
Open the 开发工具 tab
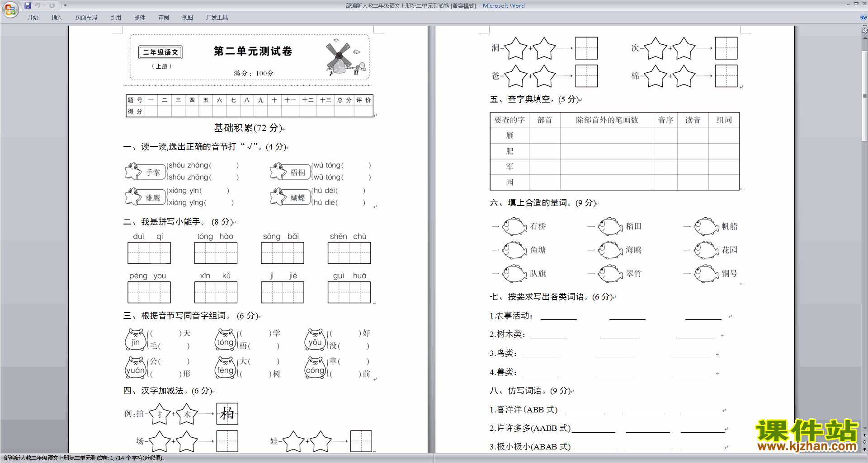point(217,18)
